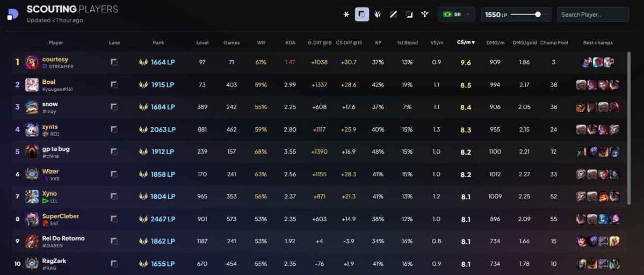The height and width of the screenshot is (275, 644).
Task: Click the rank emblem beside 2467 LP
Action: click(143, 219)
